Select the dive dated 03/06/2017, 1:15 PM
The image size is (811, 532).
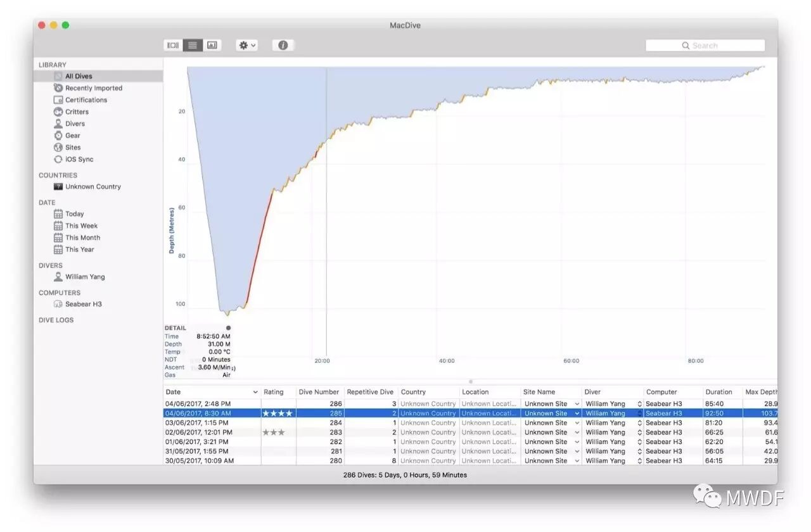[197, 423]
